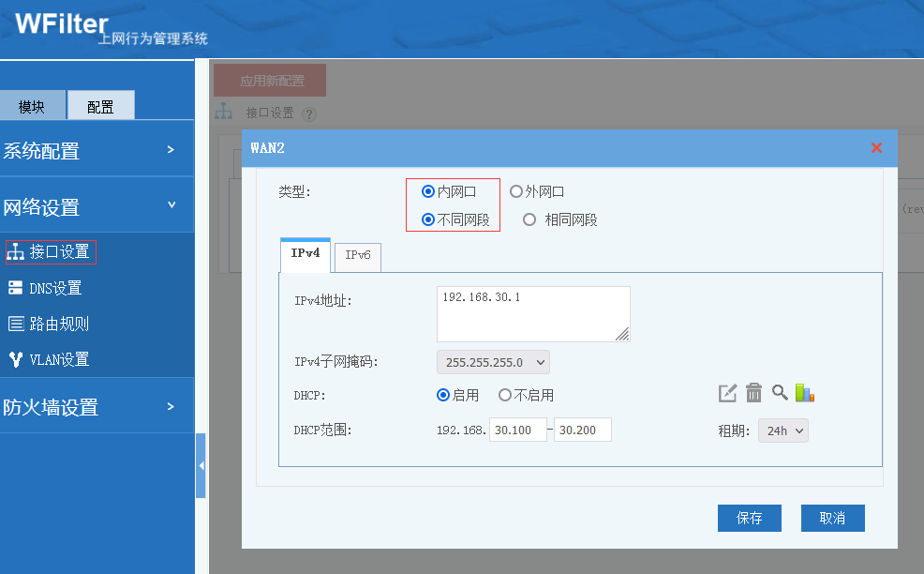
Task: Click the 保存 button
Action: click(749, 518)
